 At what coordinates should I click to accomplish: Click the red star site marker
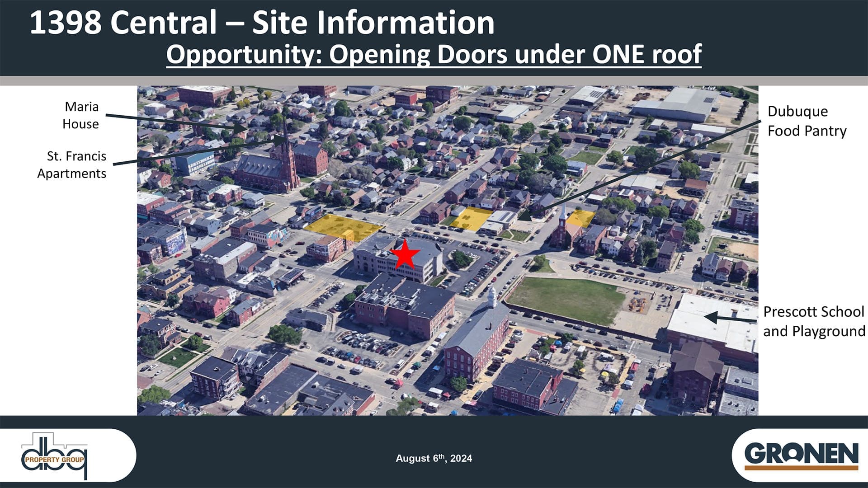pos(405,254)
